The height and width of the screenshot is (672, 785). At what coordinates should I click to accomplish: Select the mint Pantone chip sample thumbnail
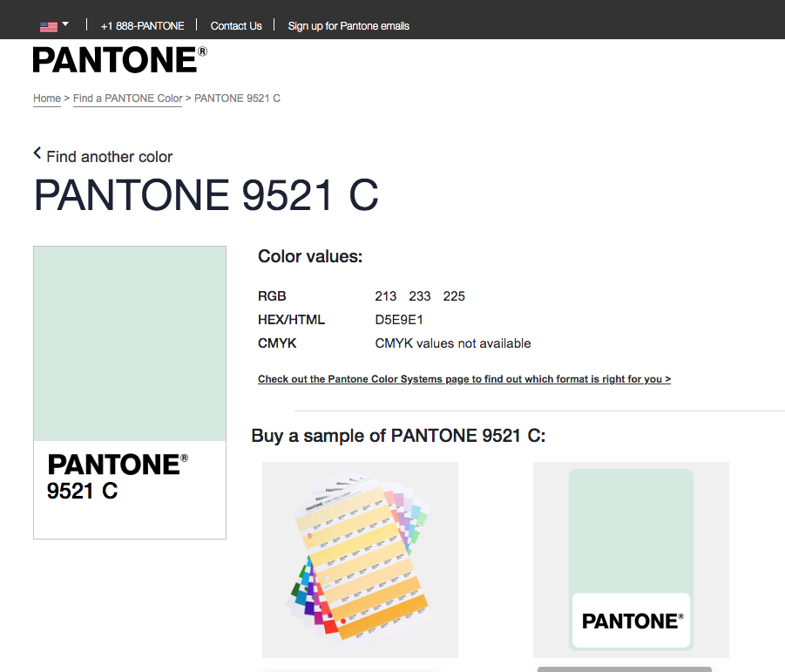tap(631, 560)
